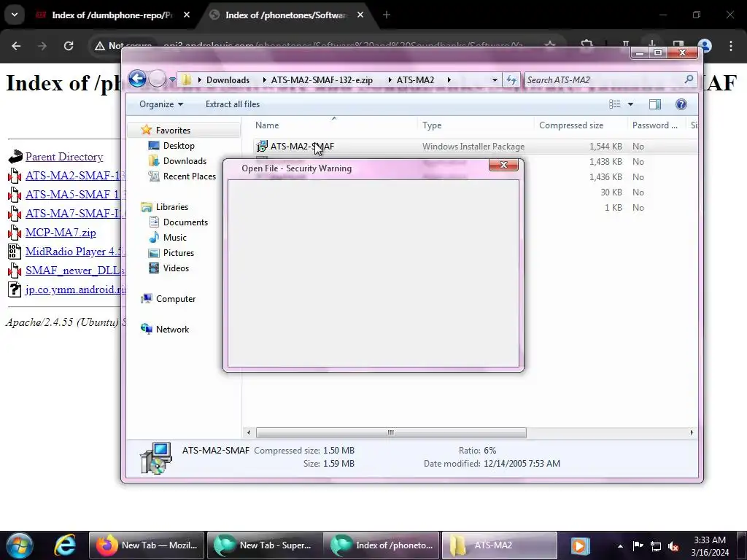This screenshot has height=560, width=747.
Task: Open the view options dropdown arrow
Action: pyautogui.click(x=630, y=104)
